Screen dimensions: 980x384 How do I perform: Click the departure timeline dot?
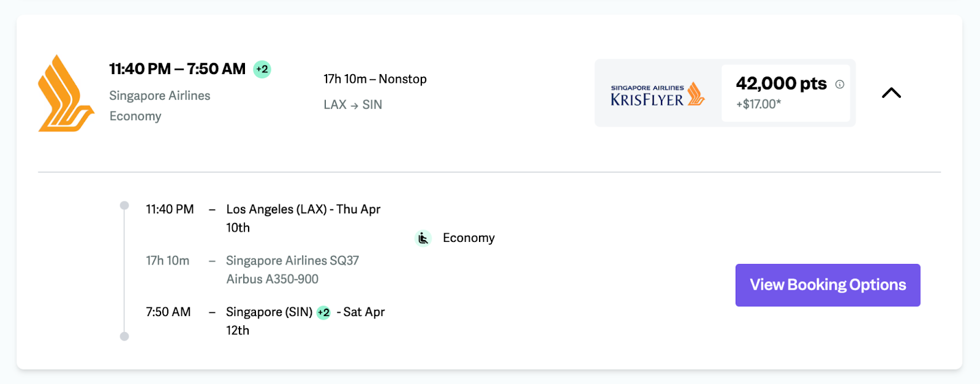(x=124, y=206)
